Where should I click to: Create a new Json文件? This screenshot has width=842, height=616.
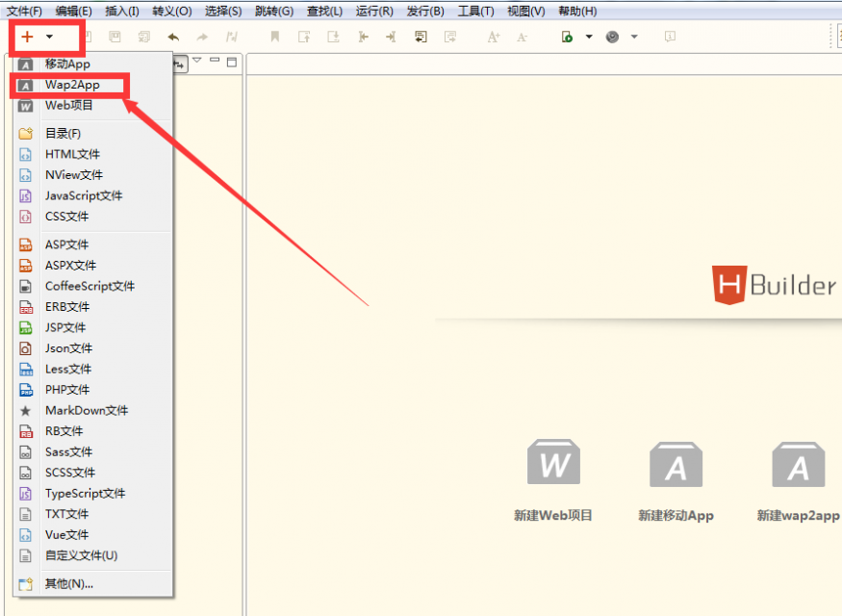pyautogui.click(x=92, y=348)
